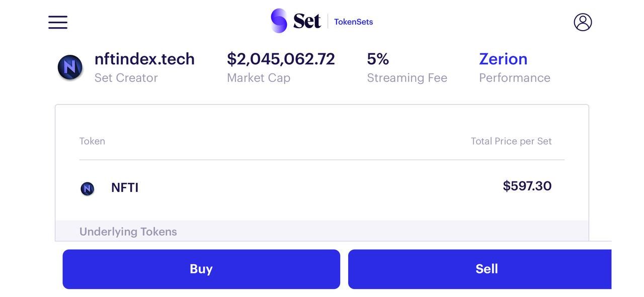
Task: Click the nftindex.tech creator avatar
Action: (x=70, y=67)
